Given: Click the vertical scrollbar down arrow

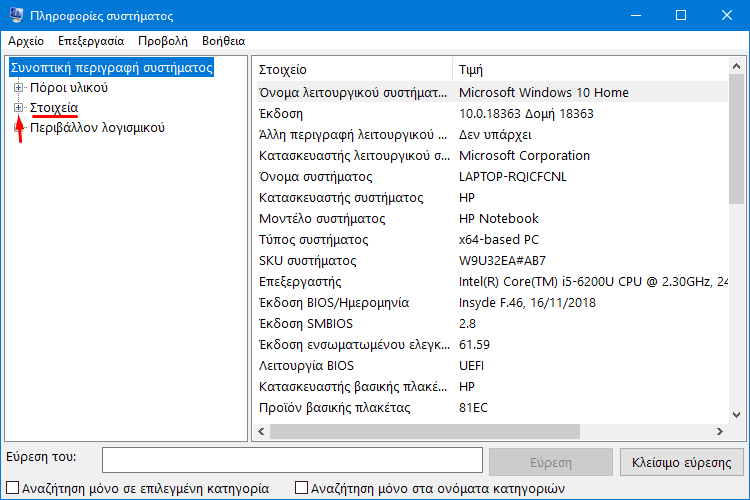Looking at the screenshot, I should point(736,413).
